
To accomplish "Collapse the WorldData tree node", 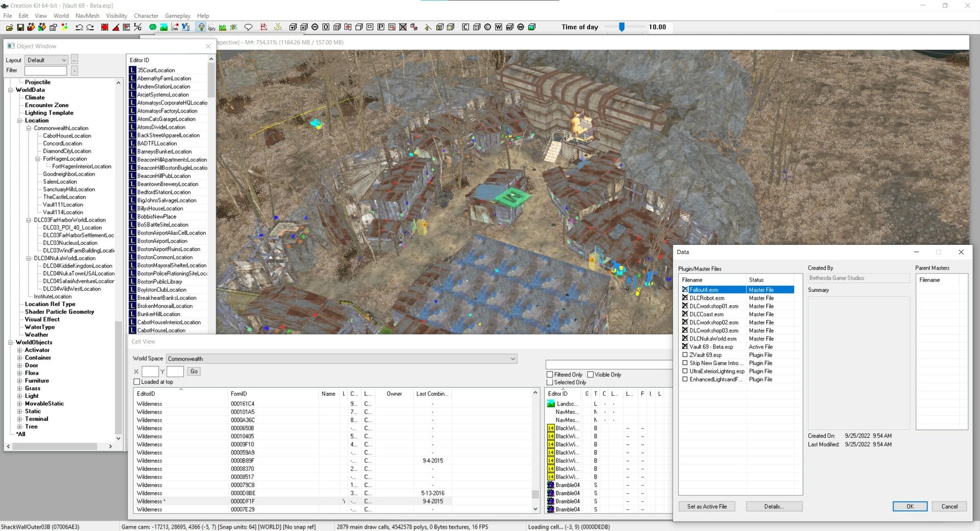I will (x=11, y=90).
